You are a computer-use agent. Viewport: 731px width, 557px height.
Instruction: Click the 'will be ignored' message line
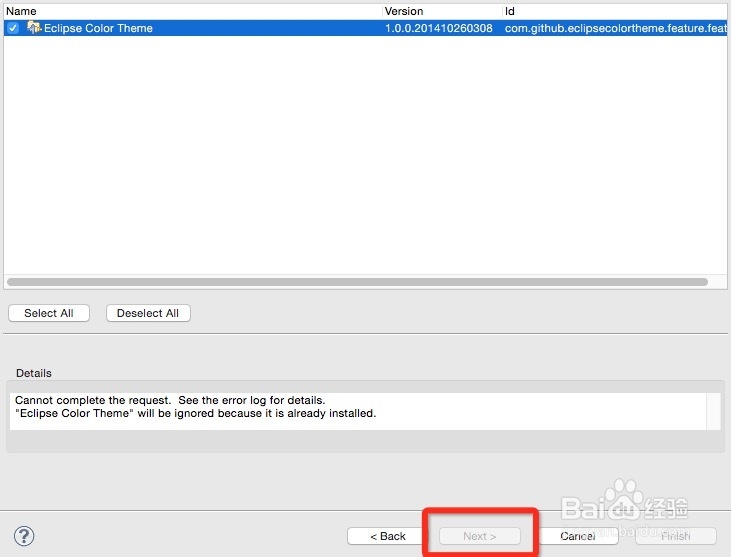click(x=195, y=413)
